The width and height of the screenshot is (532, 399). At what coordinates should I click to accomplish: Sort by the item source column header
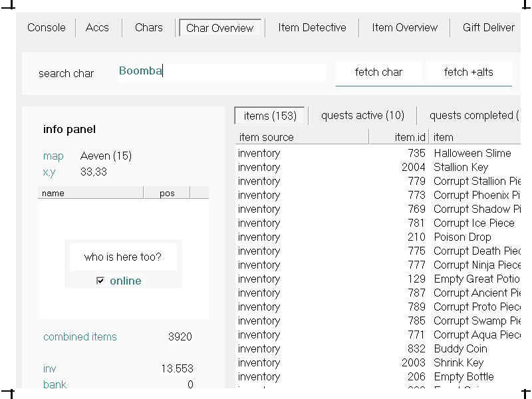[x=302, y=138]
